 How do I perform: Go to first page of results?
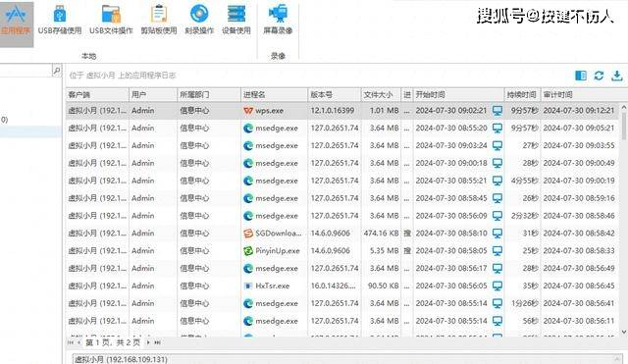pos(71,342)
